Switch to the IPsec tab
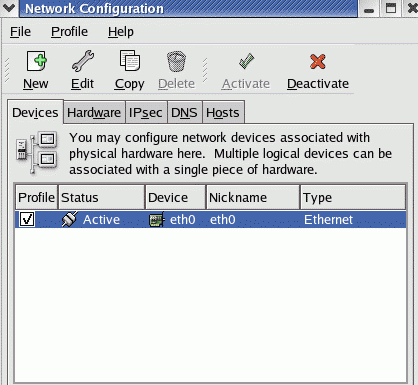The height and width of the screenshot is (385, 418). coord(146,112)
